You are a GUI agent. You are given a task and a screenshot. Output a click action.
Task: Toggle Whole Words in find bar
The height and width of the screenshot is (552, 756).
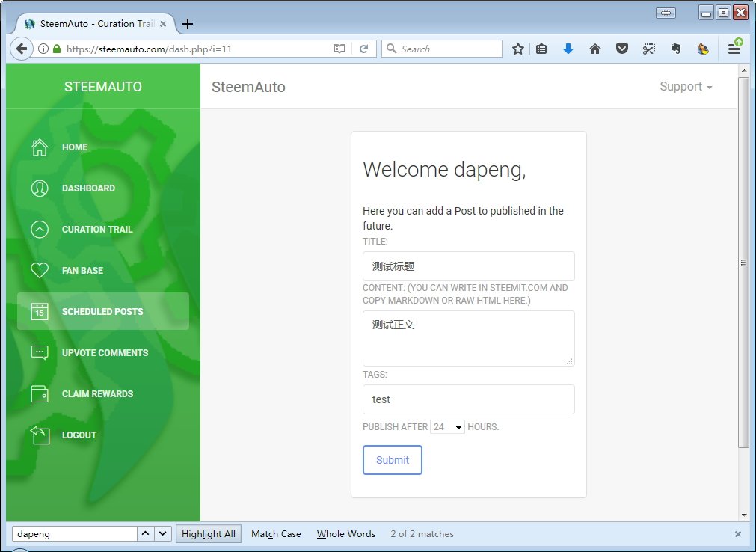coord(345,534)
